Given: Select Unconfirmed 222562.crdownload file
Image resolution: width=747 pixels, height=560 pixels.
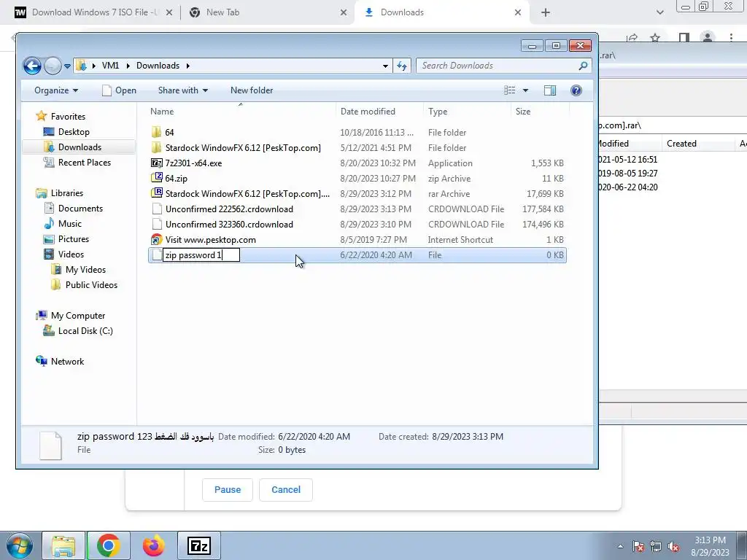Looking at the screenshot, I should 229,209.
